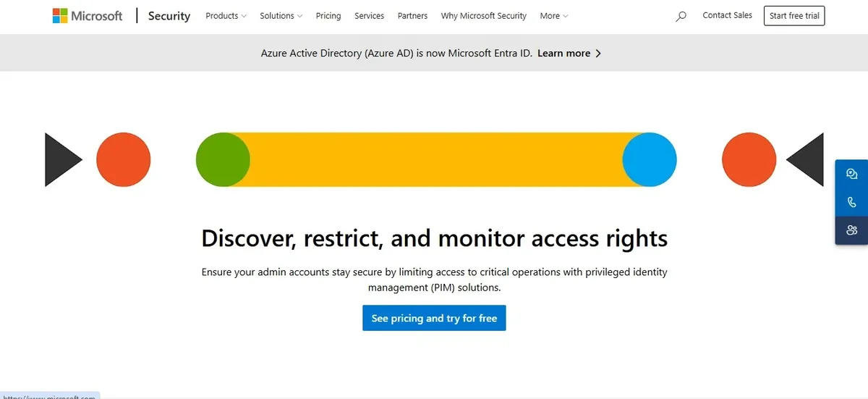Click the phone call icon in side panel
868x399 pixels.
(x=851, y=202)
